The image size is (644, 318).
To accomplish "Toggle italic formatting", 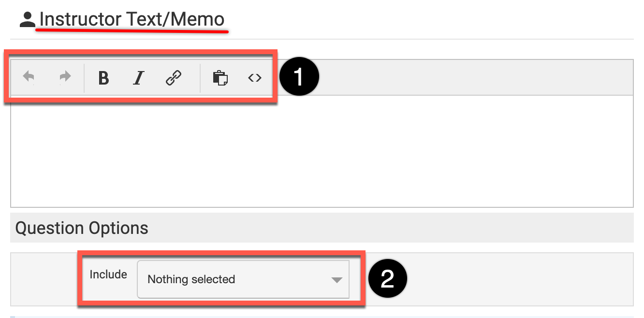I will click(x=139, y=78).
